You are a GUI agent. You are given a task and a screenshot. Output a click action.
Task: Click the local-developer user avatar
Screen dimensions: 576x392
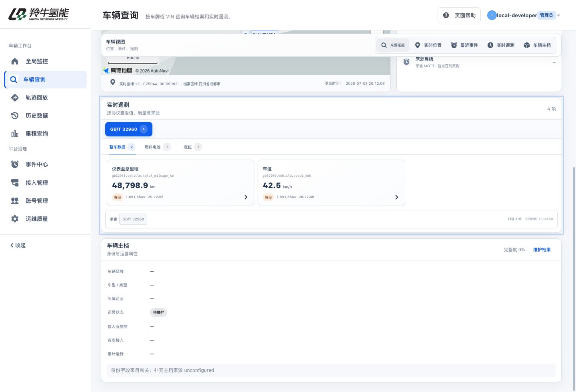click(492, 15)
